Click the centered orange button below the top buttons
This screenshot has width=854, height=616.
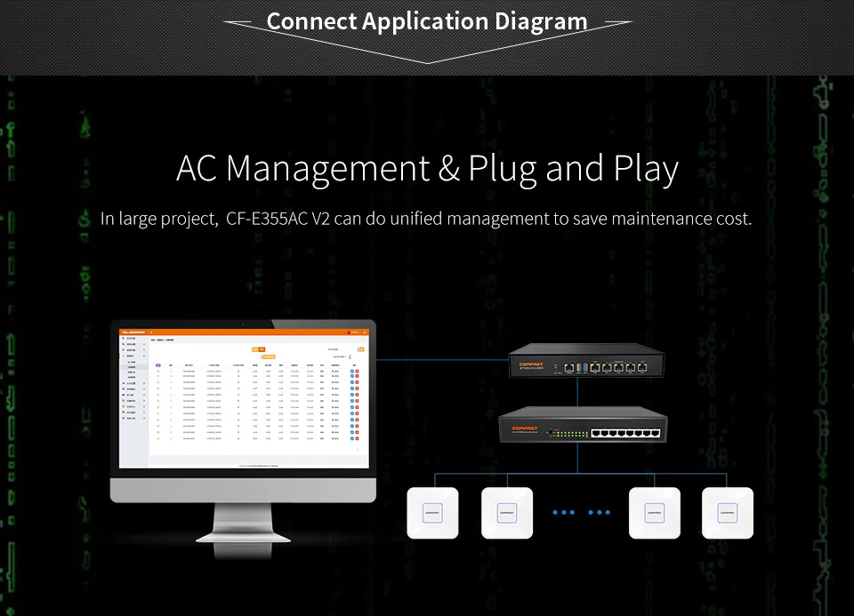pyautogui.click(x=268, y=356)
